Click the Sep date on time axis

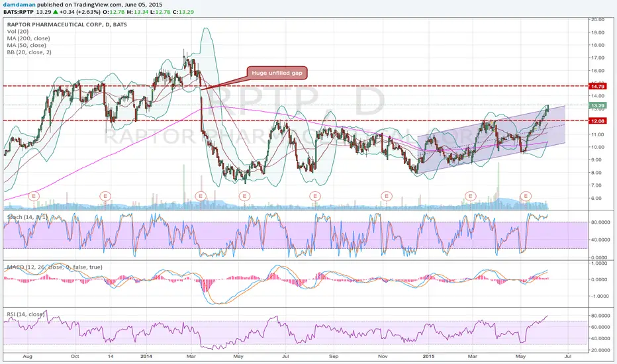pos(334,356)
